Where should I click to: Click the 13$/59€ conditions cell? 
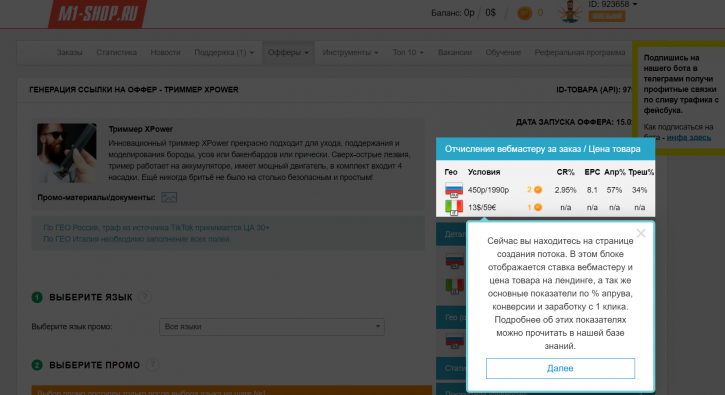coord(482,207)
